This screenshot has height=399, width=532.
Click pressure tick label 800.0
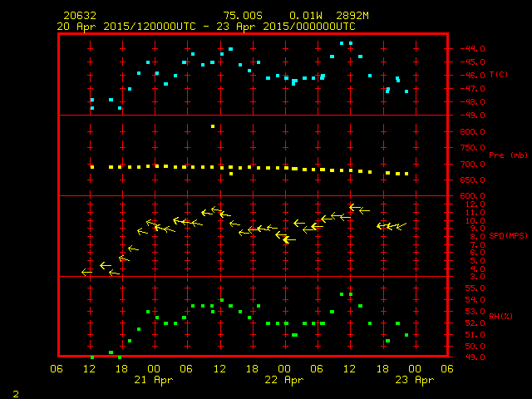[473, 131]
